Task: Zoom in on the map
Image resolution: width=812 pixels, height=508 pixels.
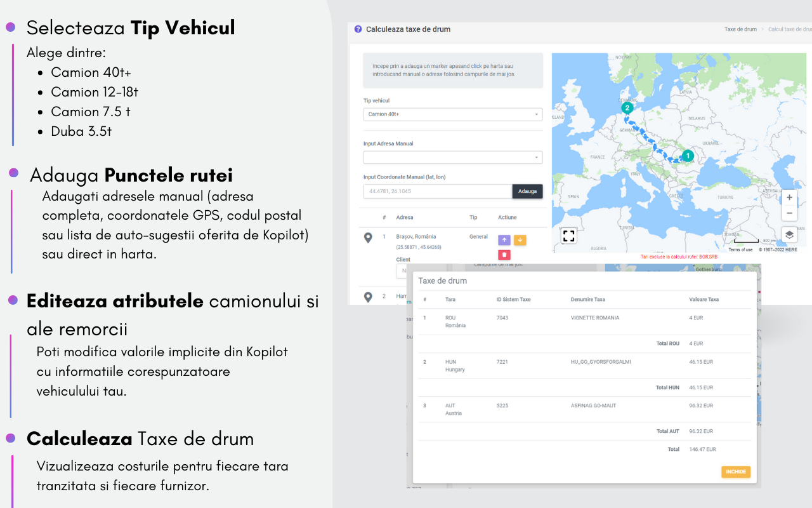Action: 789,197
